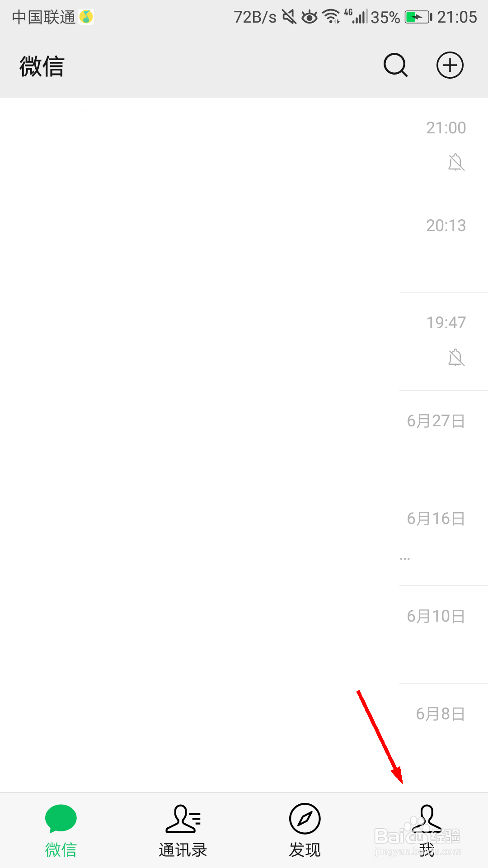Open the chat dated 6月16日
This screenshot has height=868, width=488.
coord(244,537)
